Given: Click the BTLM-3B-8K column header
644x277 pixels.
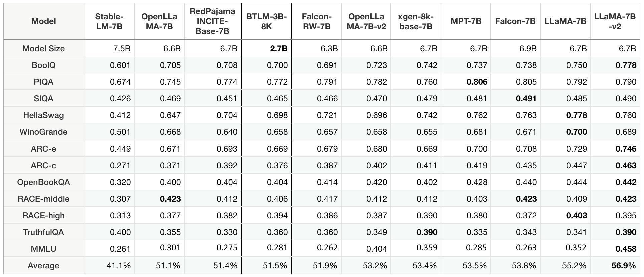Looking at the screenshot, I should tap(266, 21).
